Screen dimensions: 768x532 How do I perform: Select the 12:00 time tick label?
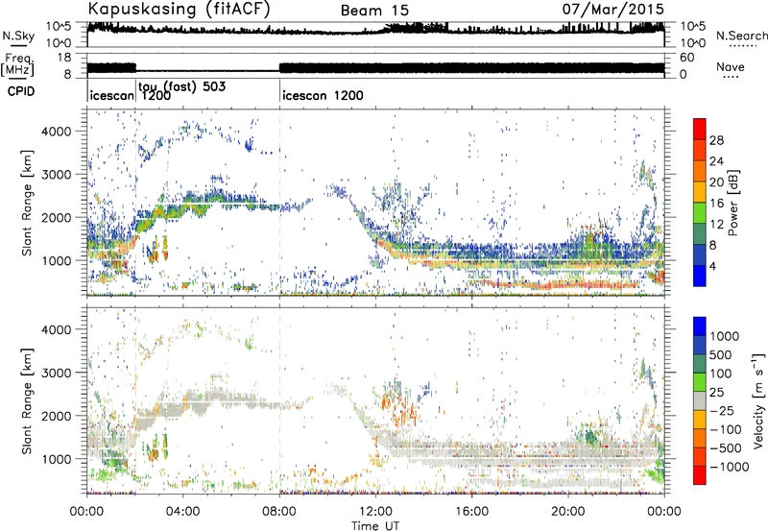[x=375, y=512]
